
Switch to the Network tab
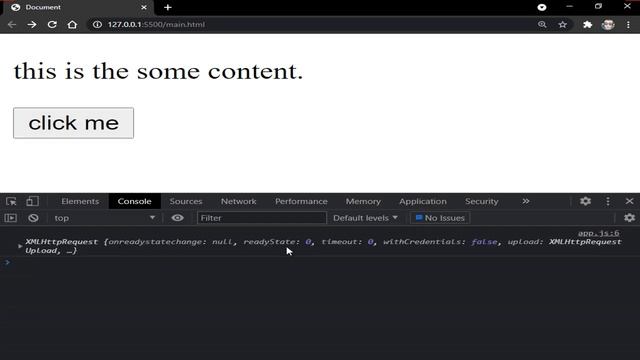click(238, 201)
